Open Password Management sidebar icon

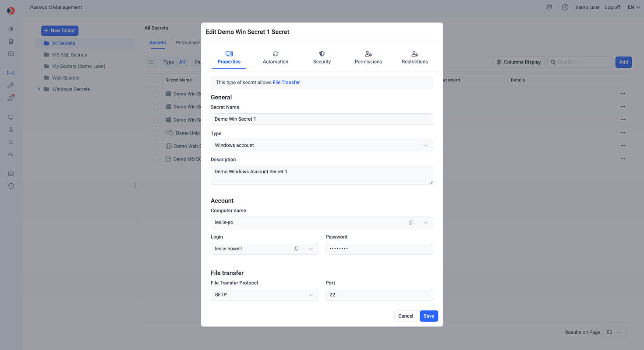11,73
